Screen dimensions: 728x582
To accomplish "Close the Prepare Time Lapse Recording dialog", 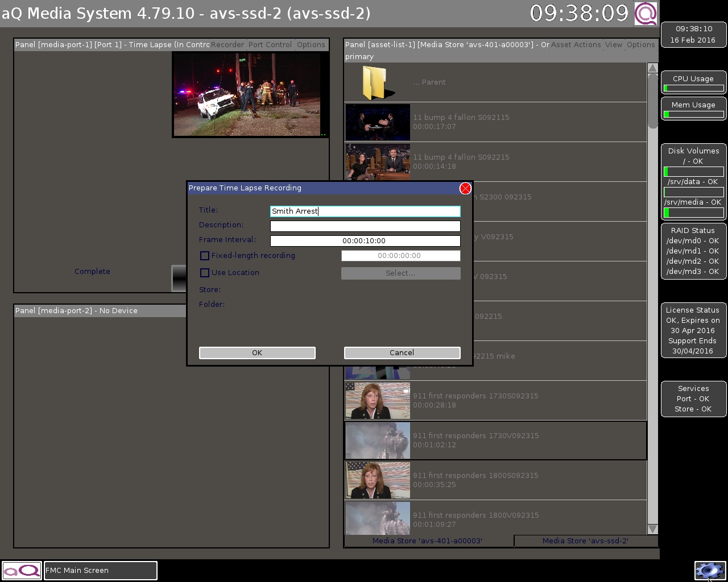I will coord(465,188).
